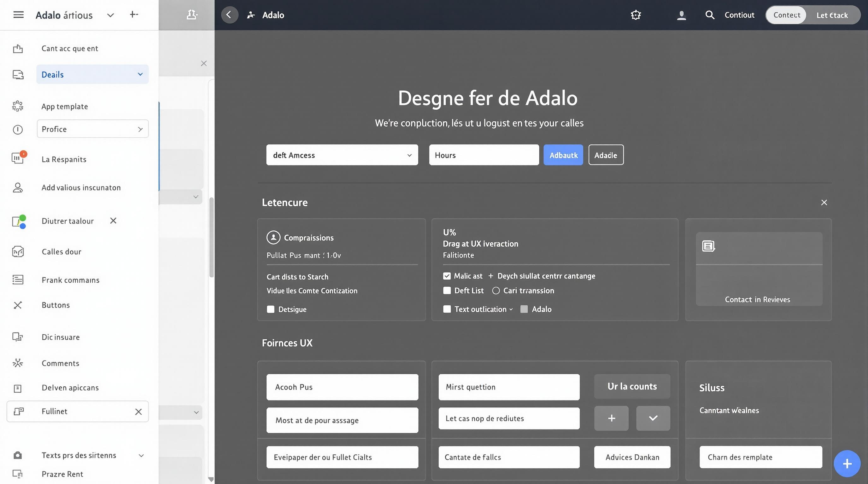Switch toggle to Let Ctack
Viewport: 868px width, 484px height.
[x=832, y=15]
